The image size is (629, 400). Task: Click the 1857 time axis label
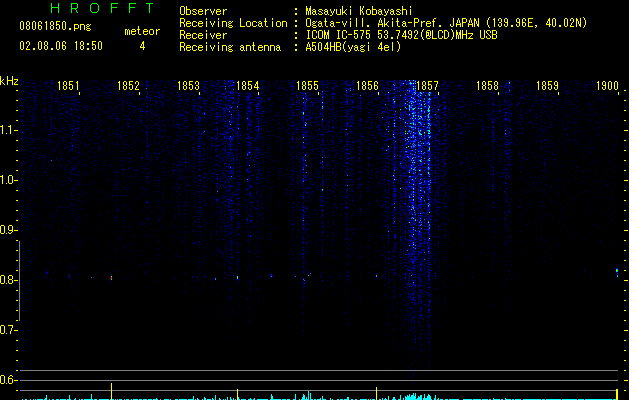[x=427, y=86]
